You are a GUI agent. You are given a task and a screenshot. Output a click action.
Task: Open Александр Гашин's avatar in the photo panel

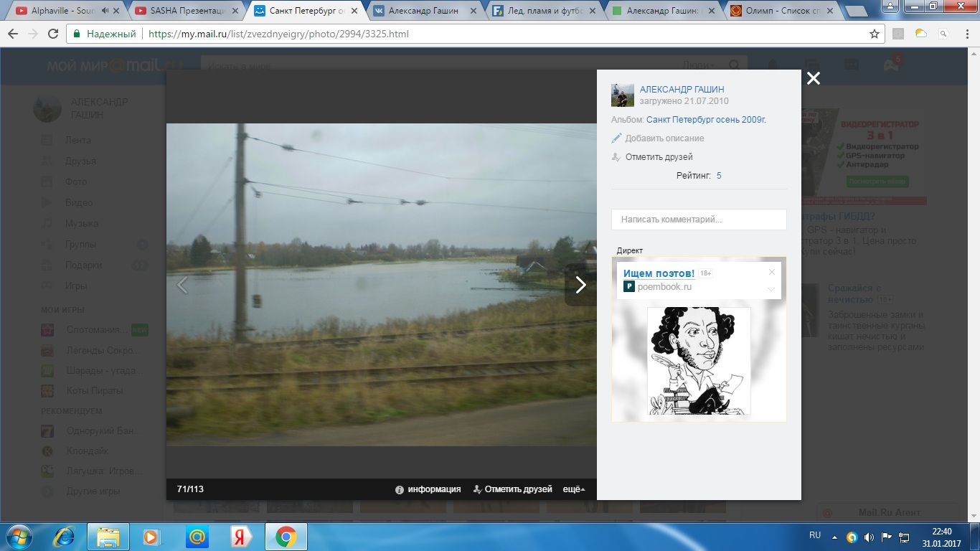pos(622,95)
